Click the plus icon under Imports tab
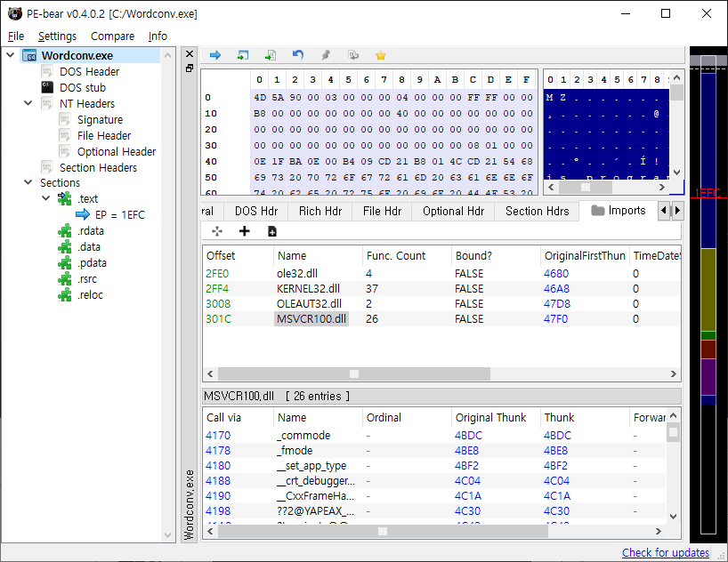The width and height of the screenshot is (728, 562). (245, 231)
